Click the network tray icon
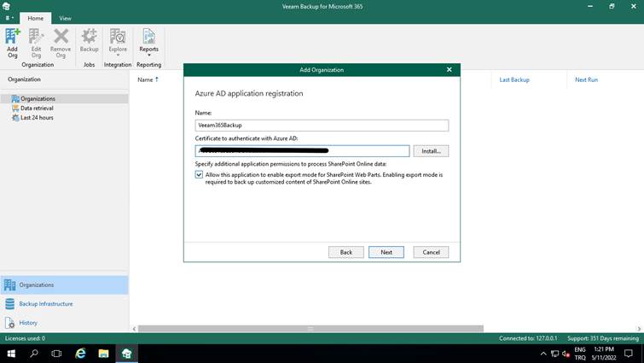644x363 pixels. 555,354
